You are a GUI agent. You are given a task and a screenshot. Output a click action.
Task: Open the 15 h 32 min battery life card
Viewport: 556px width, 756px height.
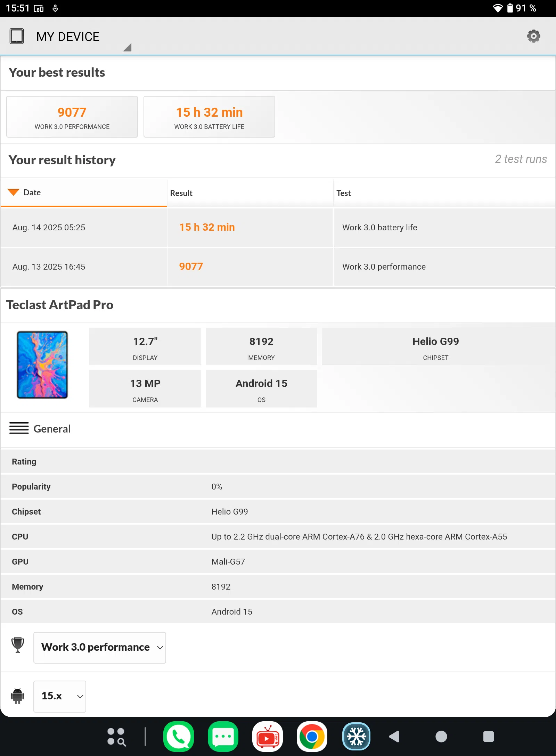[x=209, y=117]
